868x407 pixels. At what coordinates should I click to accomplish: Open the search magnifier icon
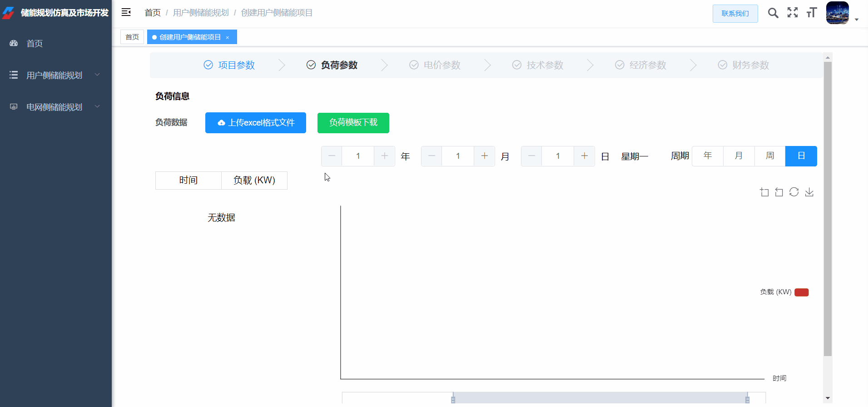[x=773, y=13]
